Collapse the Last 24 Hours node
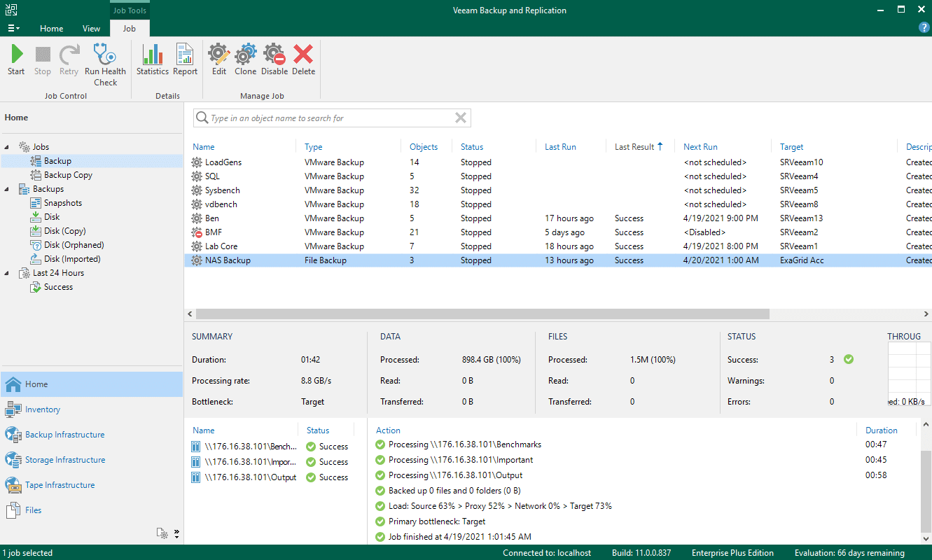This screenshot has height=560, width=932. click(x=7, y=273)
